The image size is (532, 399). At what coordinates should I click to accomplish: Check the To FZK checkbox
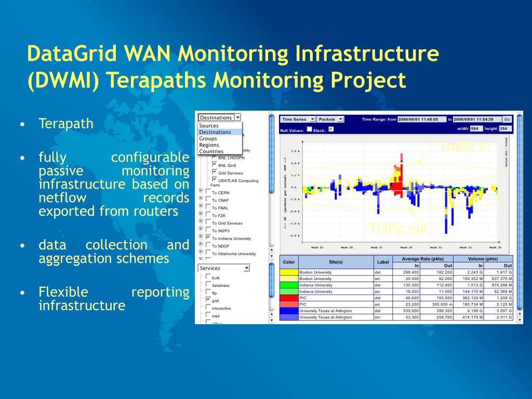point(208,215)
